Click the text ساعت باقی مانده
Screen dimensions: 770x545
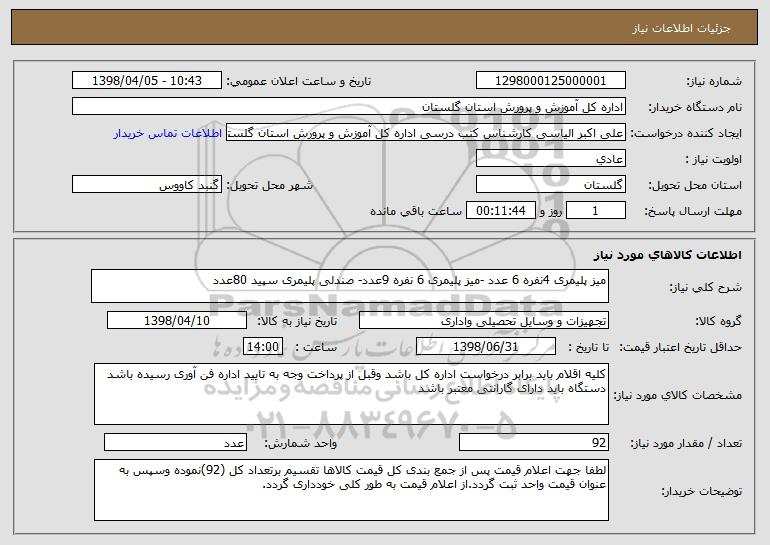(416, 211)
